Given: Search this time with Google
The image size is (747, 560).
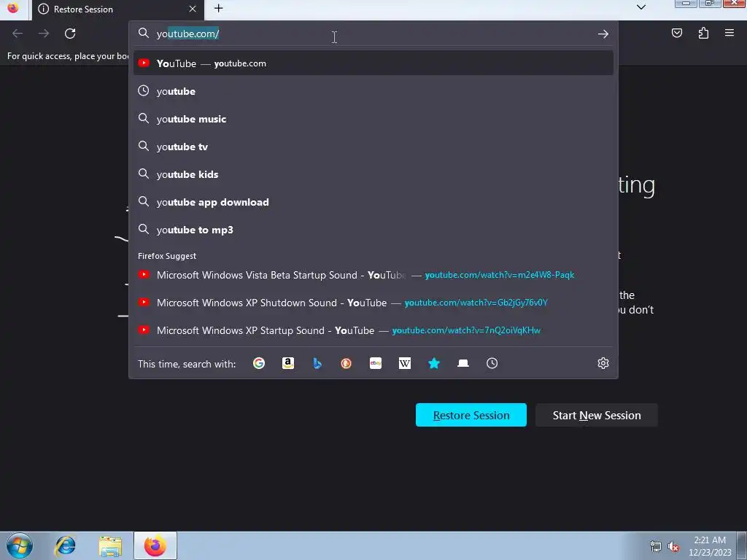Looking at the screenshot, I should pyautogui.click(x=259, y=363).
